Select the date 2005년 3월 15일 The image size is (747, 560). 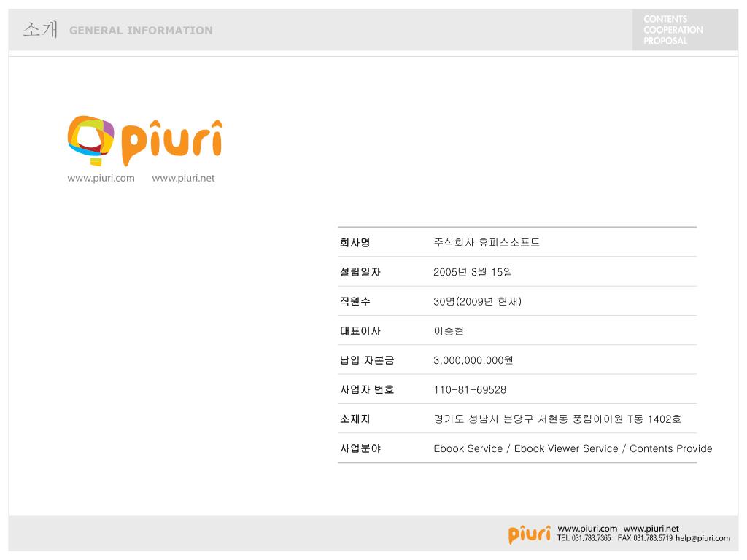(x=473, y=272)
